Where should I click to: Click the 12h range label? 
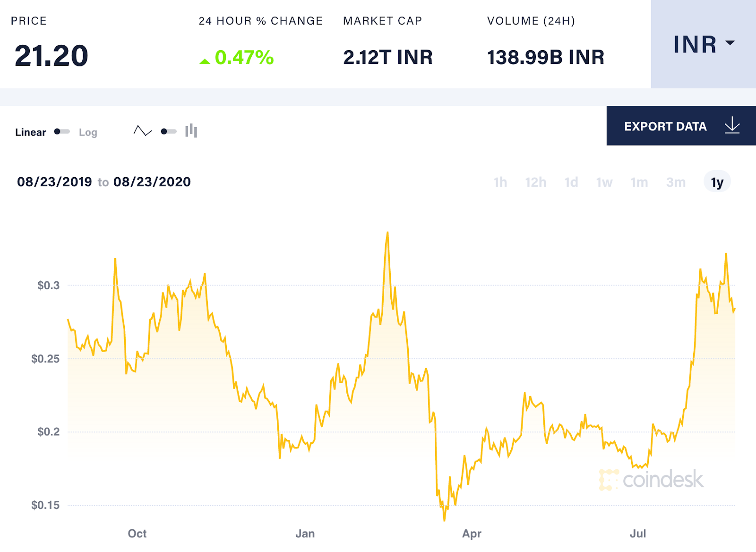coord(536,182)
